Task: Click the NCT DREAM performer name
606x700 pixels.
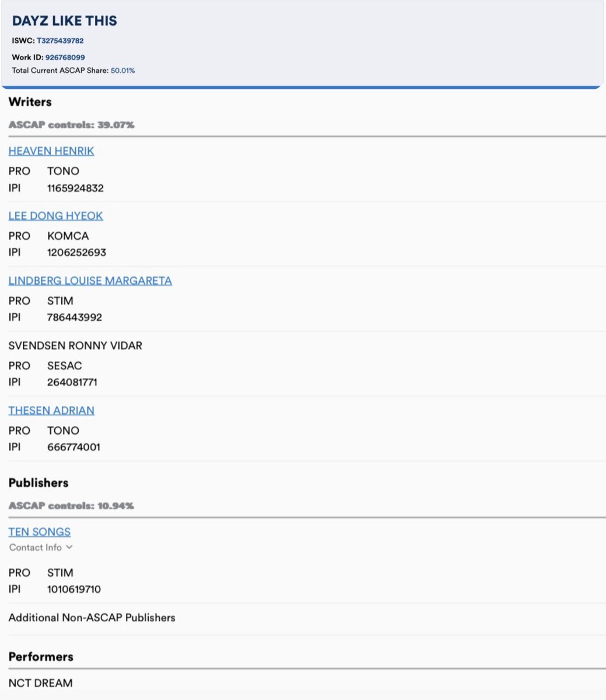Action: coord(41,683)
